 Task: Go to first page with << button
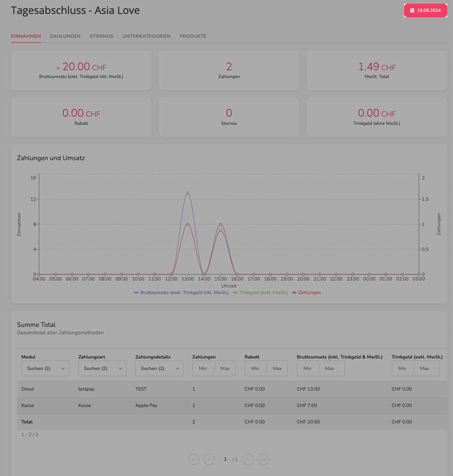[x=194, y=459]
